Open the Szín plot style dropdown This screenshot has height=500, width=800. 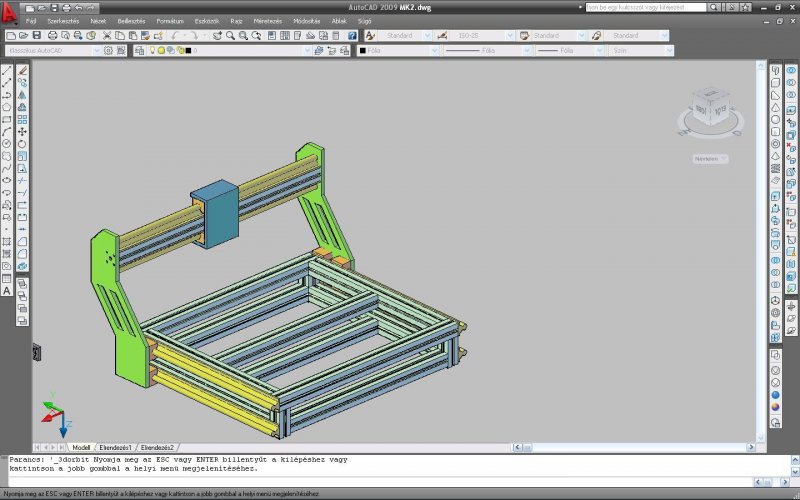click(x=669, y=51)
